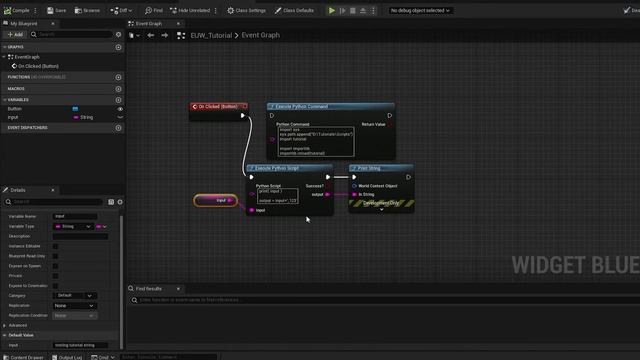640x360 pixels.
Task: Expand Print String node advanced pins arrow
Action: [x=382, y=209]
